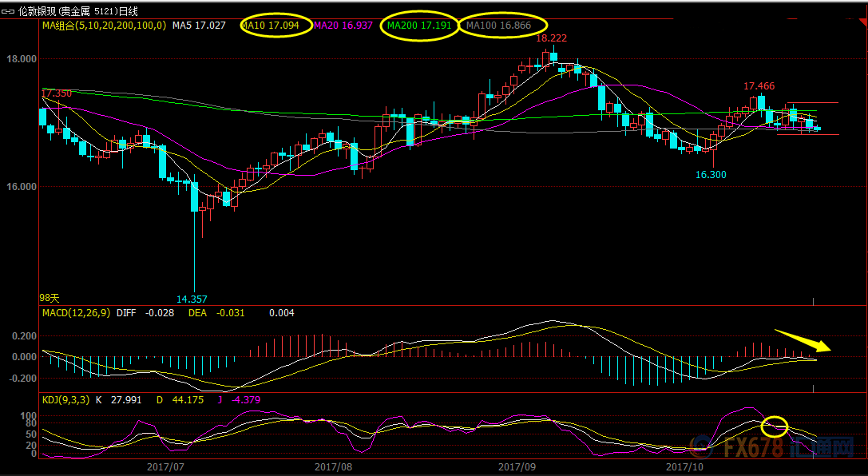This screenshot has width=868, height=476.
Task: Click the 50 level on the KDJ axis
Action: (31, 435)
